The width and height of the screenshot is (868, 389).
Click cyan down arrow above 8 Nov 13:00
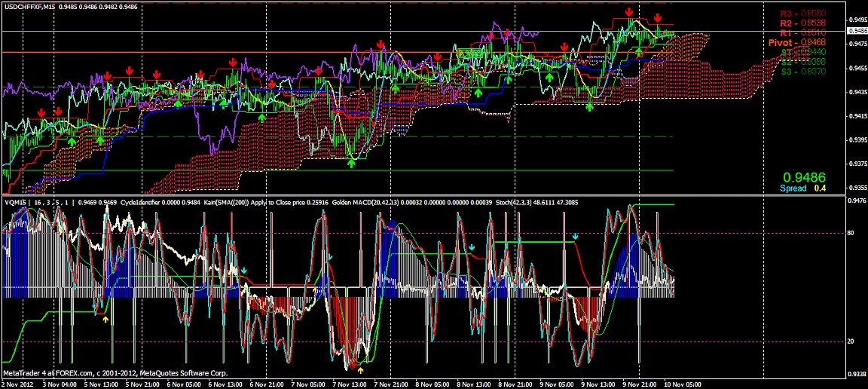(x=472, y=247)
